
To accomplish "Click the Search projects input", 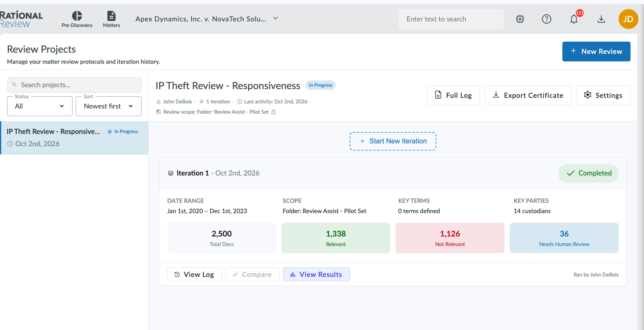I will [75, 85].
